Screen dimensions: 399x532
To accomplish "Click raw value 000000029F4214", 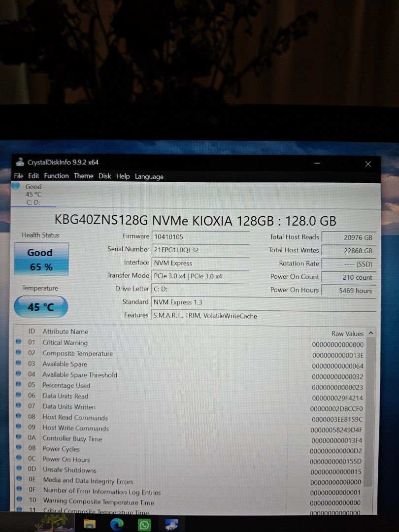I will (x=337, y=398).
